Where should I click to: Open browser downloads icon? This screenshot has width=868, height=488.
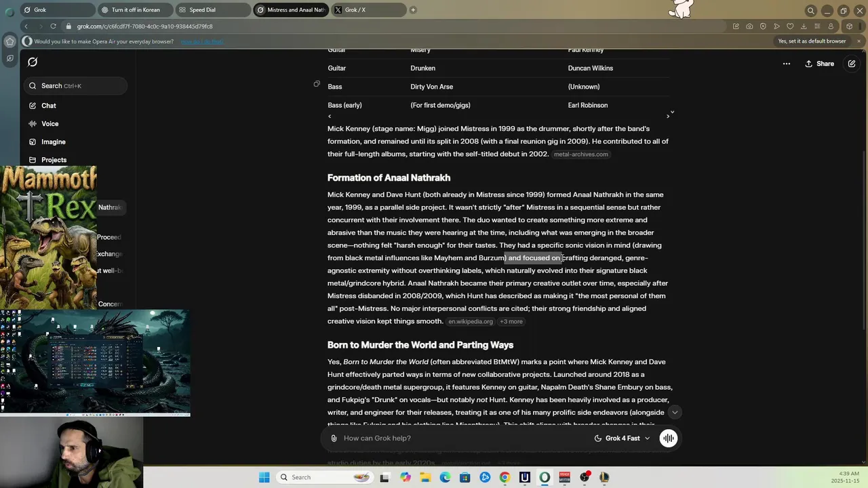coord(804,26)
